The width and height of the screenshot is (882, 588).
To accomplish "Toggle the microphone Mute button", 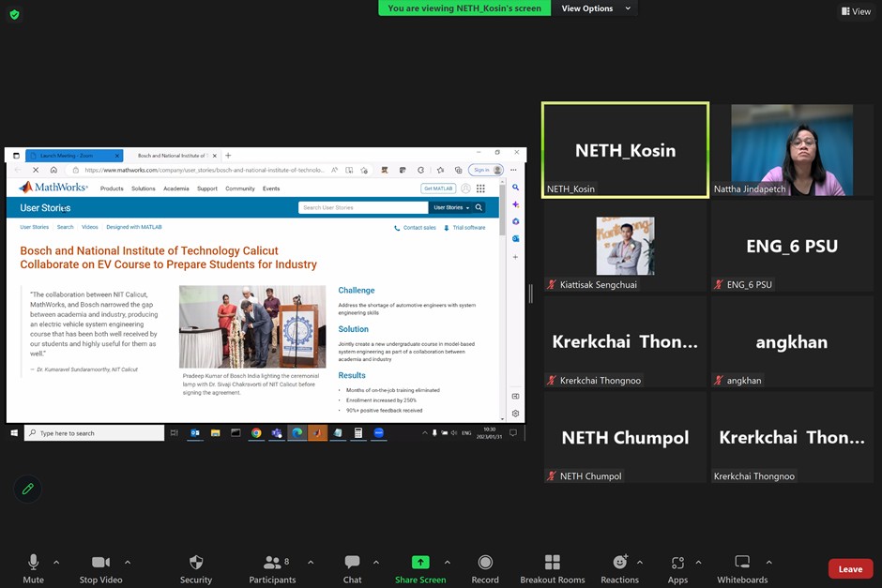I will click(33, 569).
